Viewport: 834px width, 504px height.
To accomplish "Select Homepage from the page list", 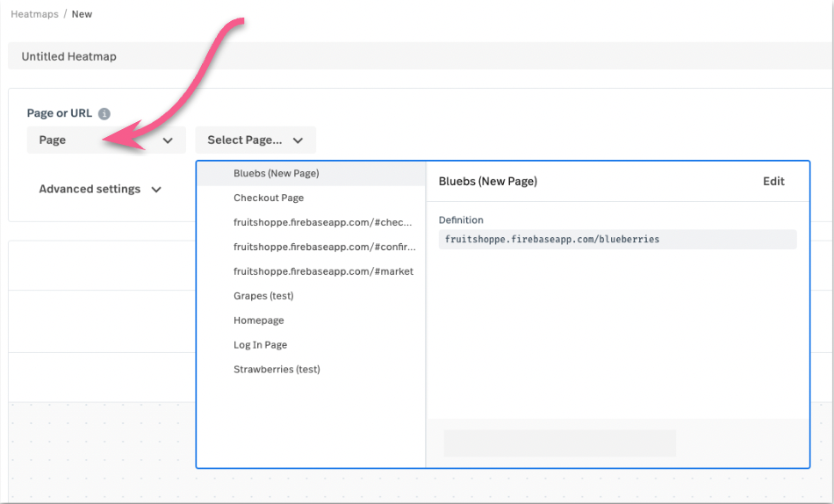I will 258,320.
